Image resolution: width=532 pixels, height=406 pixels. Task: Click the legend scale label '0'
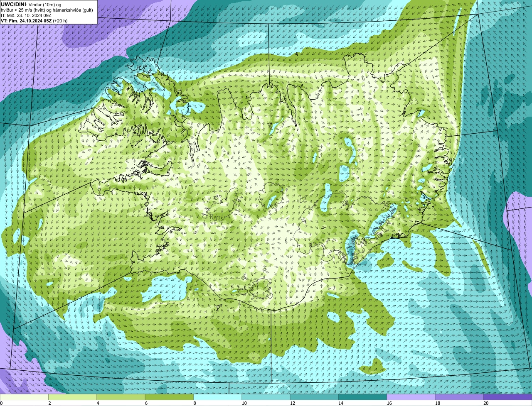coord(1,403)
